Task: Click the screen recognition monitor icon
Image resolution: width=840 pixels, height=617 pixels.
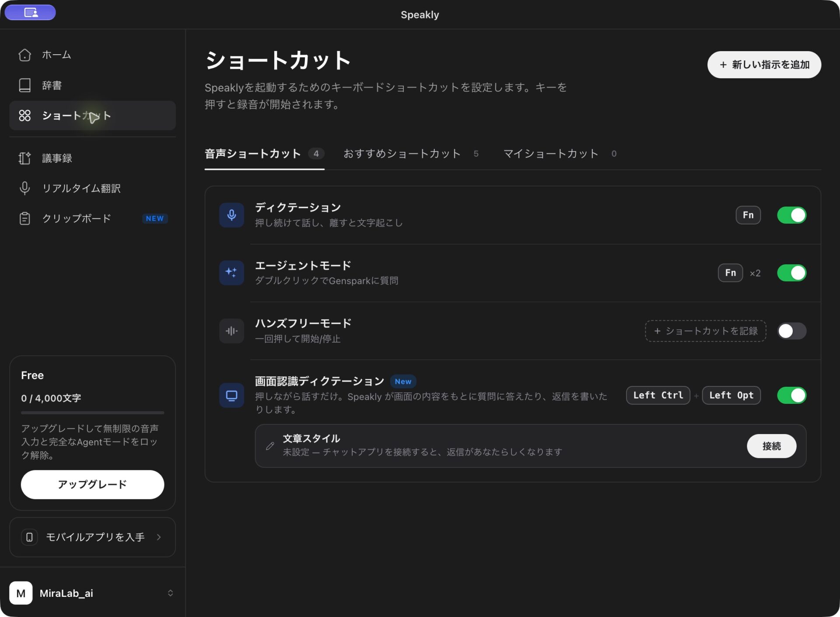Action: pyautogui.click(x=231, y=396)
